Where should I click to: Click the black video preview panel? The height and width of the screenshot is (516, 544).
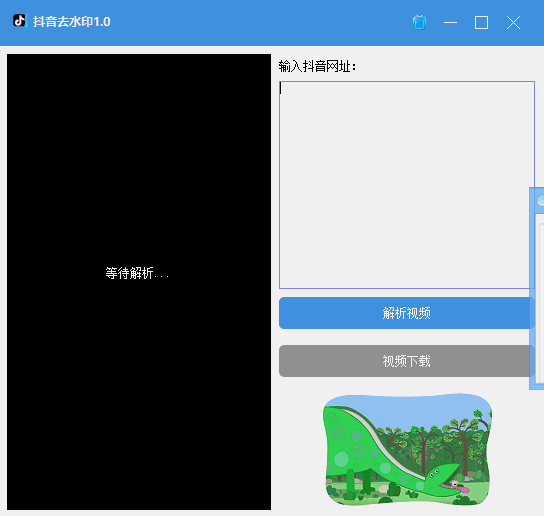tap(139, 282)
